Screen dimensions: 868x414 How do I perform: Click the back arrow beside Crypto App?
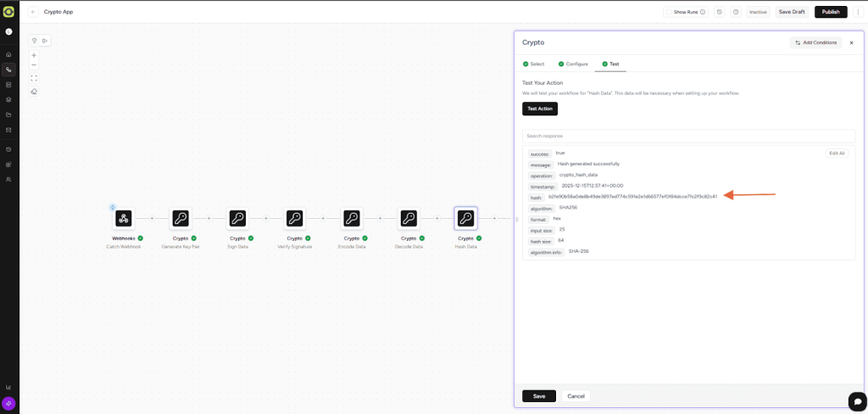pos(34,12)
